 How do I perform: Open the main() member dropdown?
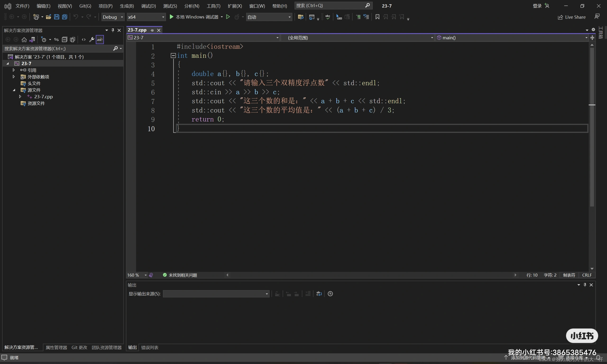tap(512, 38)
